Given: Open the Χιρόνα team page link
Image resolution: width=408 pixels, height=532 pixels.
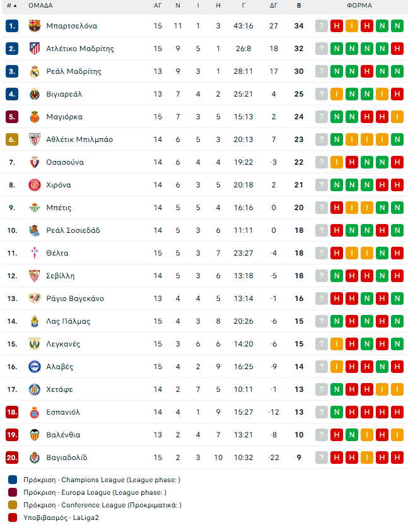Looking at the screenshot, I should 59,185.
